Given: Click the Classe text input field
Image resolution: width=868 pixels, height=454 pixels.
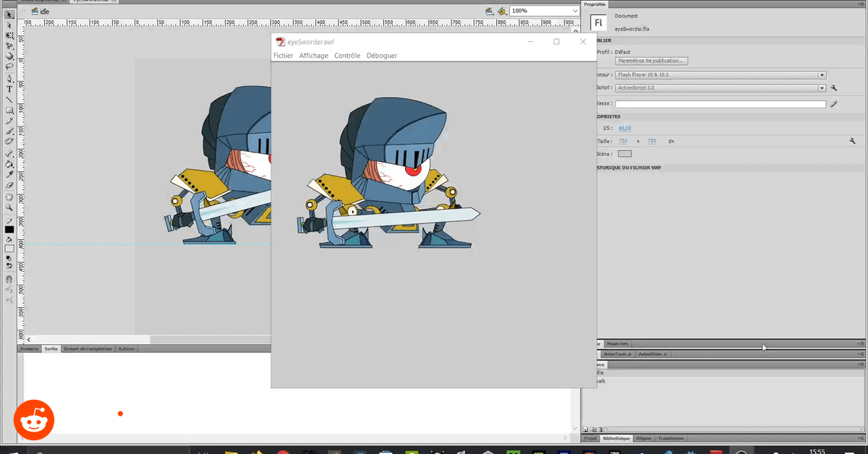Looking at the screenshot, I should [x=720, y=104].
